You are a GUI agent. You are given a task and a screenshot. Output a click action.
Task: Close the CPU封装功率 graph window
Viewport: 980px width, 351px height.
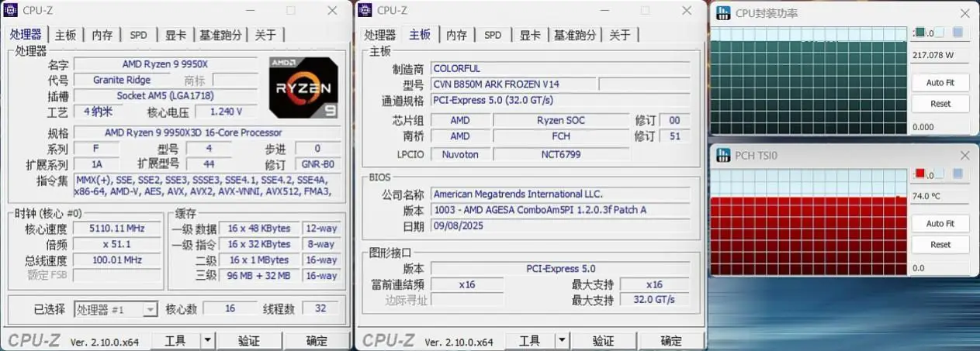pos(964,13)
